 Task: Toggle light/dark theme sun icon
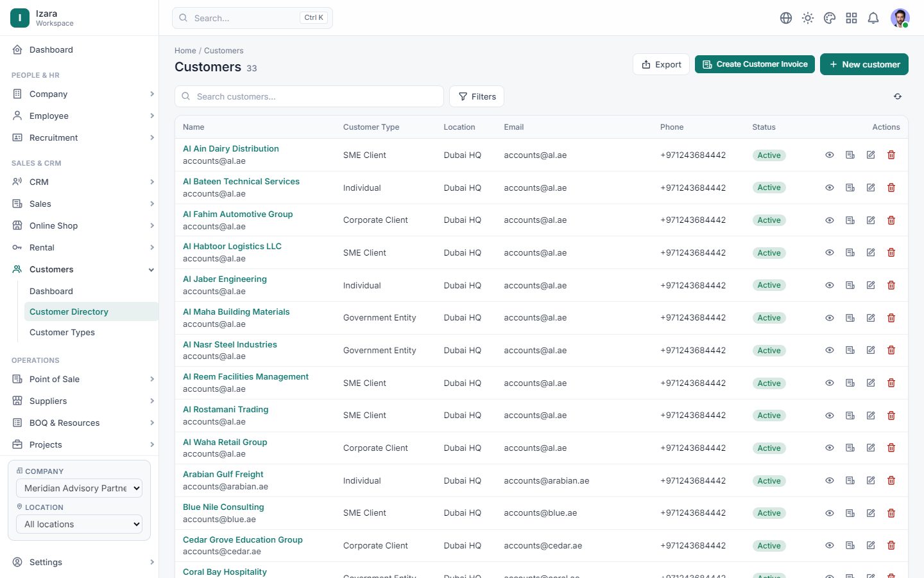[808, 18]
